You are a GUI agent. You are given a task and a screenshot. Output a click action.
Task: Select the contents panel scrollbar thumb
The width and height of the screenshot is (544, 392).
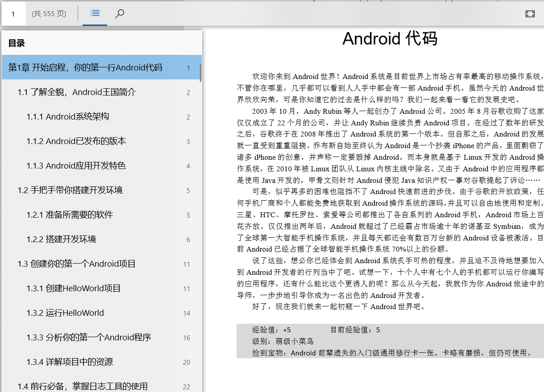[x=200, y=73]
